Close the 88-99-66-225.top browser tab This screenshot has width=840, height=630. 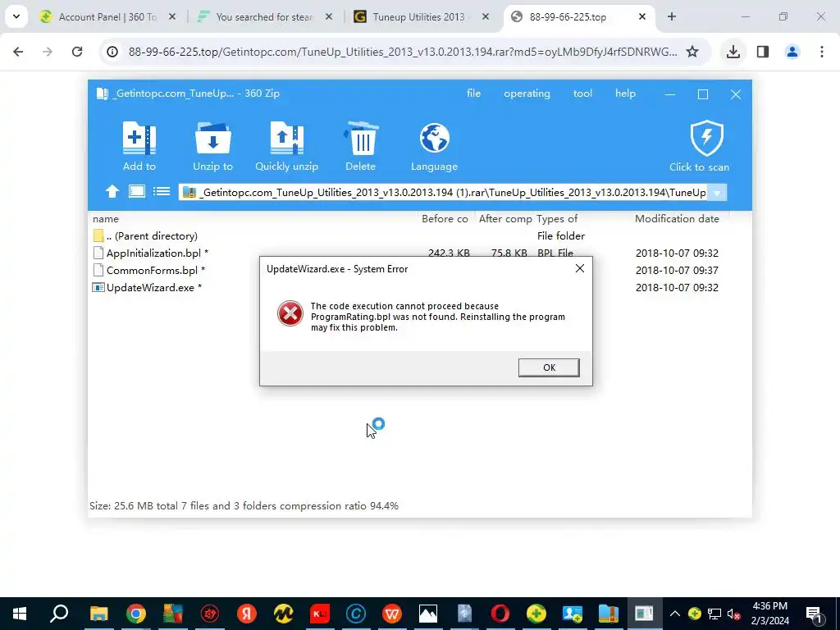(x=641, y=16)
